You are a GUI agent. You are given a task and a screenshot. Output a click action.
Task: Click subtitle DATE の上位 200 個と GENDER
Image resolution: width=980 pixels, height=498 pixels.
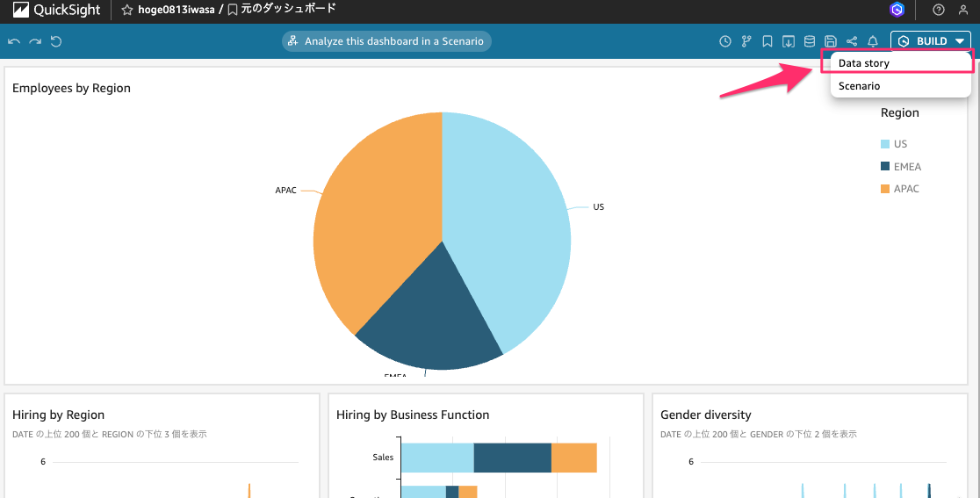coord(758,434)
